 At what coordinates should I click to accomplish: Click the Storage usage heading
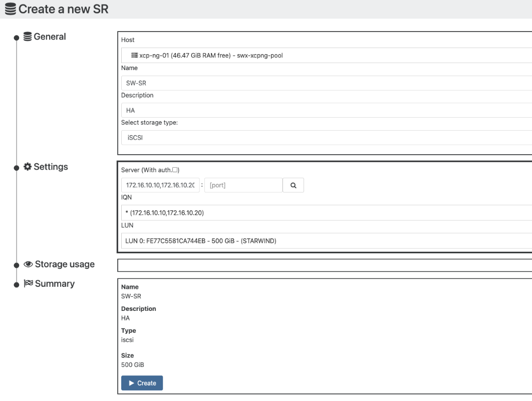click(x=65, y=264)
